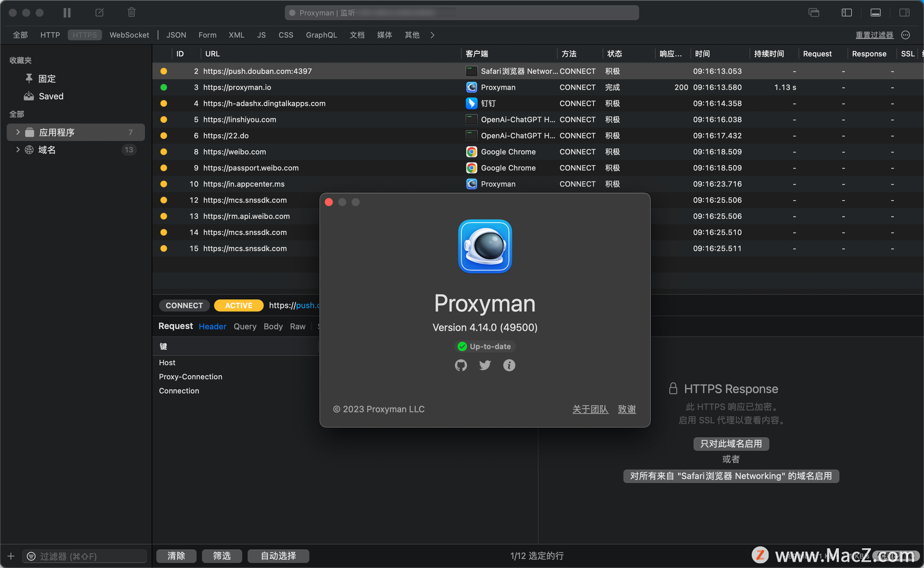Open the filter options ellipsis menu
Viewport: 924px width, 568px height.
tap(905, 35)
